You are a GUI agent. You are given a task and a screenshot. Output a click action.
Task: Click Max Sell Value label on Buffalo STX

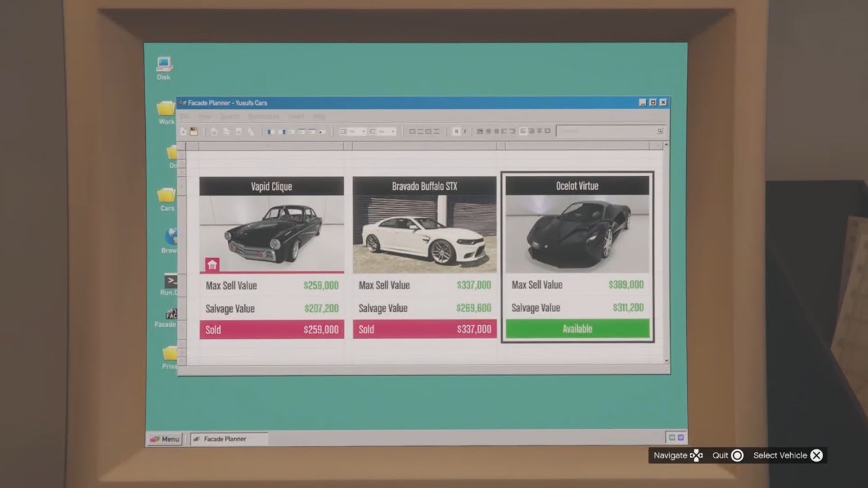click(384, 285)
